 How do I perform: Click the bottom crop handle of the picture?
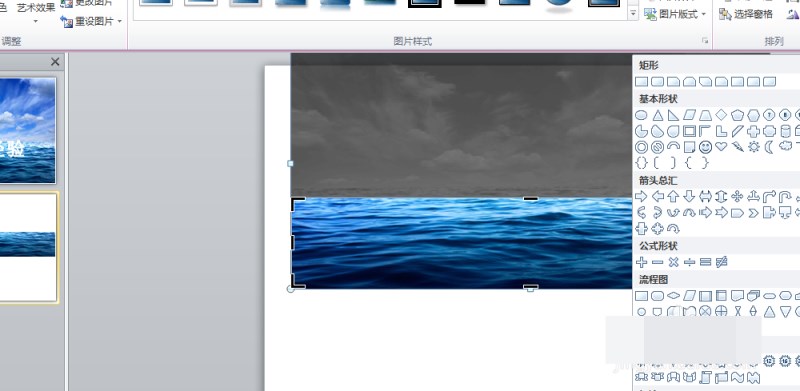point(531,287)
